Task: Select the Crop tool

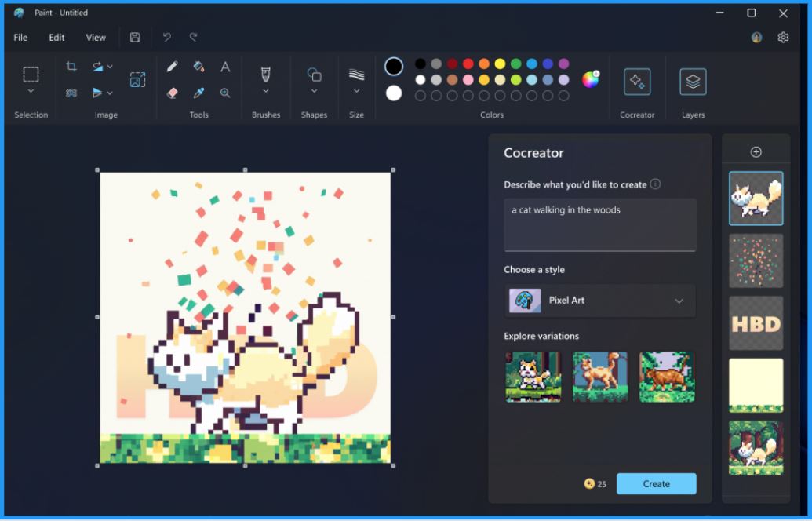Action: 71,66
